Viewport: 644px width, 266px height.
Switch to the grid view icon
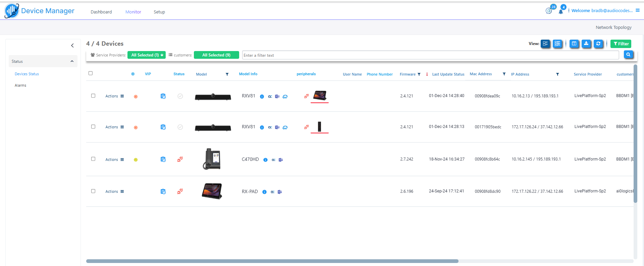point(545,44)
